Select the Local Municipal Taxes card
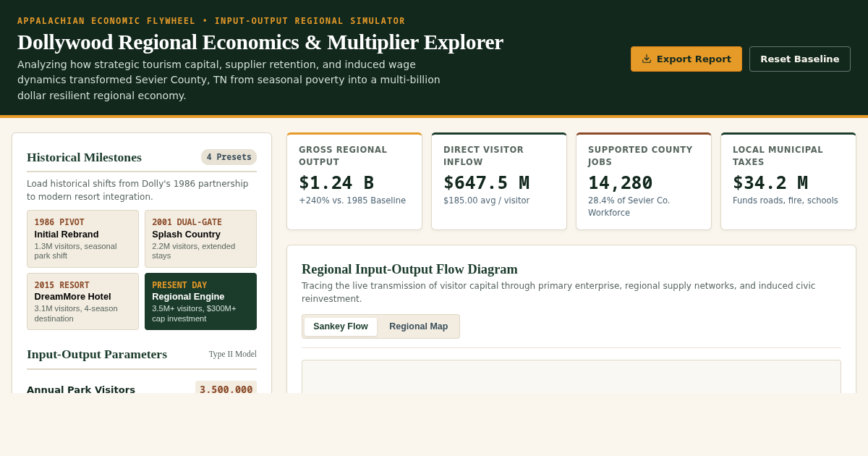 click(x=788, y=181)
